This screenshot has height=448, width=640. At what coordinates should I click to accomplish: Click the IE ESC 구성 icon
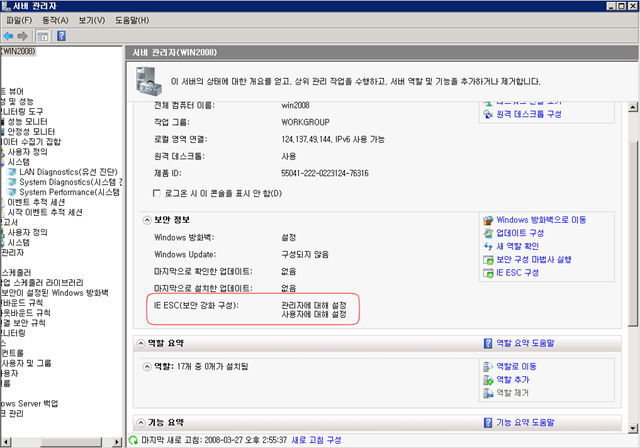coord(488,273)
